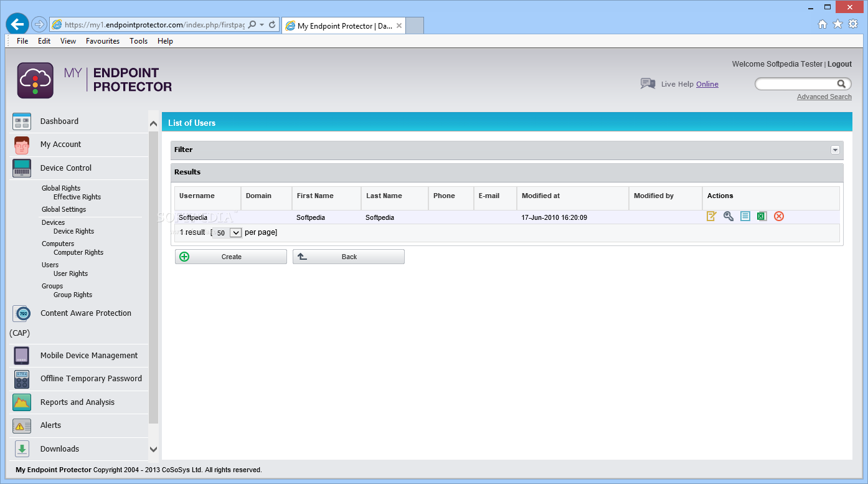Viewport: 868px width, 484px height.
Task: Open Computer Rights in the sidebar
Action: (x=78, y=252)
